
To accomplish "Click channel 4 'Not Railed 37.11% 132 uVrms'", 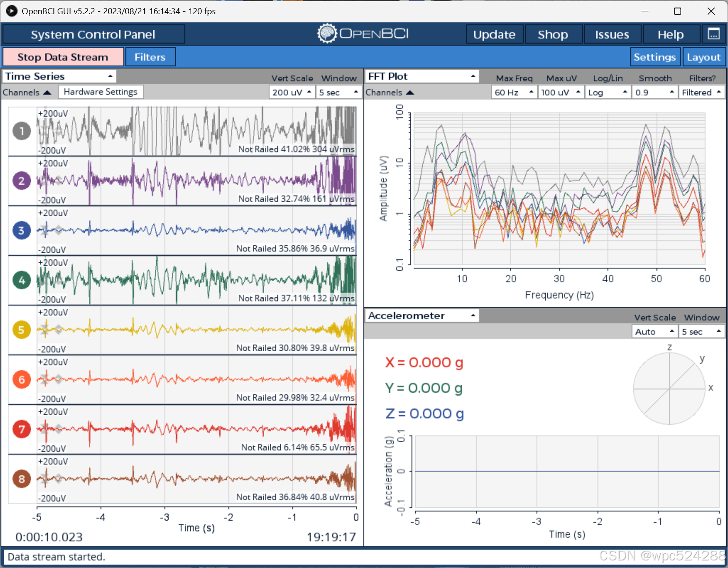I will [x=296, y=298].
